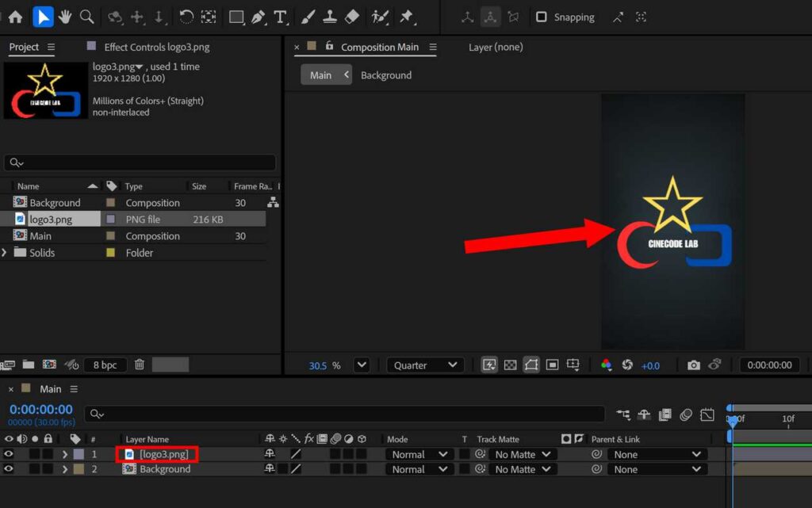Open Effect Controls logo3.png tab

[x=157, y=47]
